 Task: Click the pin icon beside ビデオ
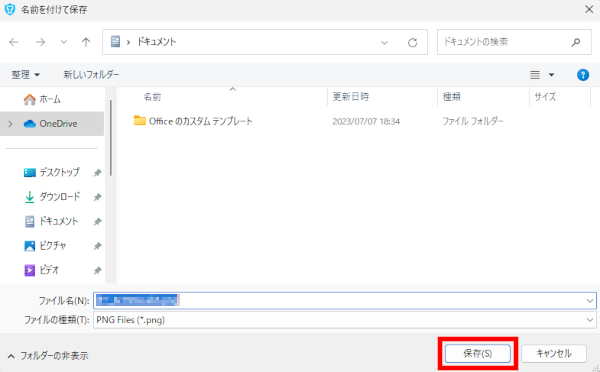97,271
